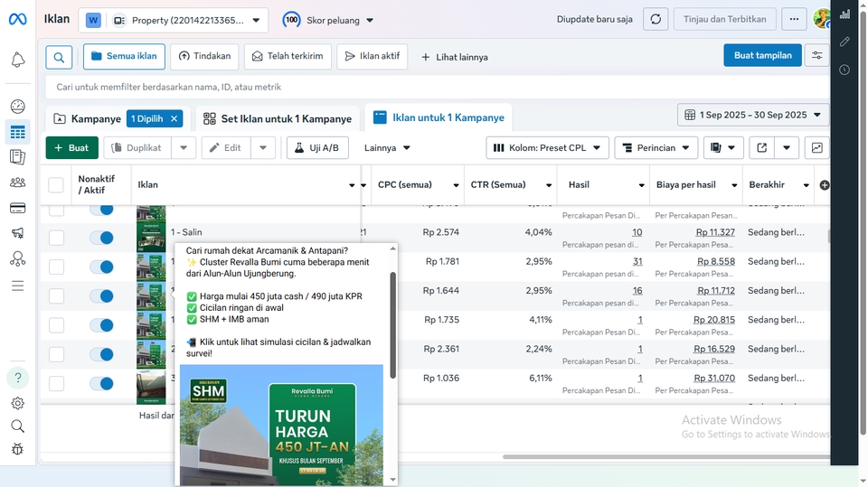Click the green Buat button
The height and width of the screenshot is (487, 868).
coord(71,147)
